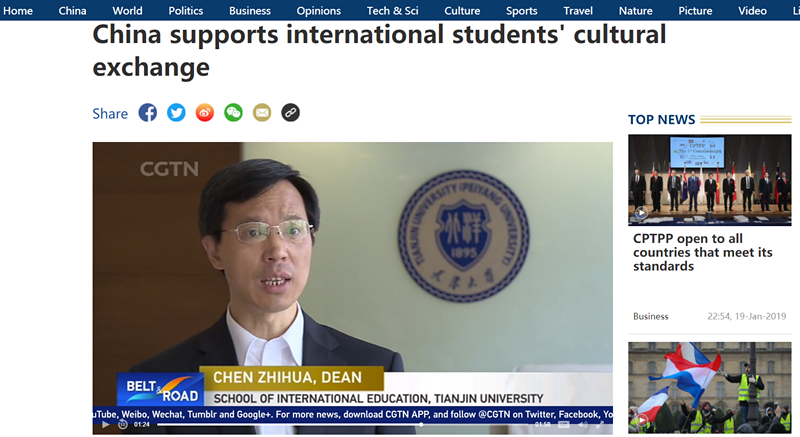Share article on Facebook

point(147,113)
